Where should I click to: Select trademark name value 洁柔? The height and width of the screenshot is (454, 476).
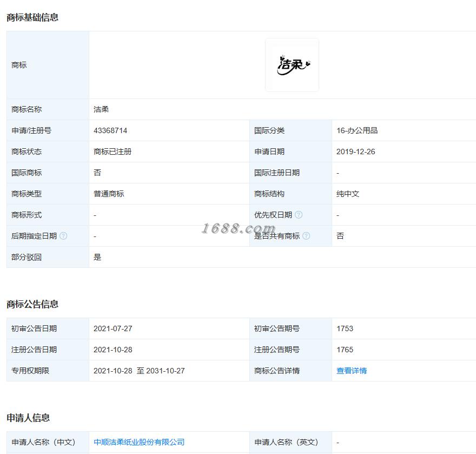tap(101, 109)
